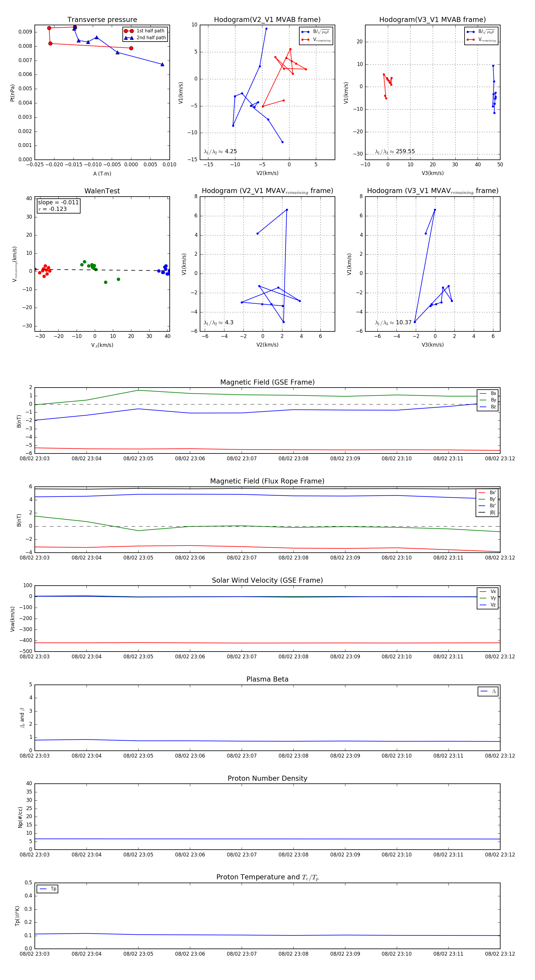Select the Tp legend entry
Screen dimensions: 535x980
point(48,889)
